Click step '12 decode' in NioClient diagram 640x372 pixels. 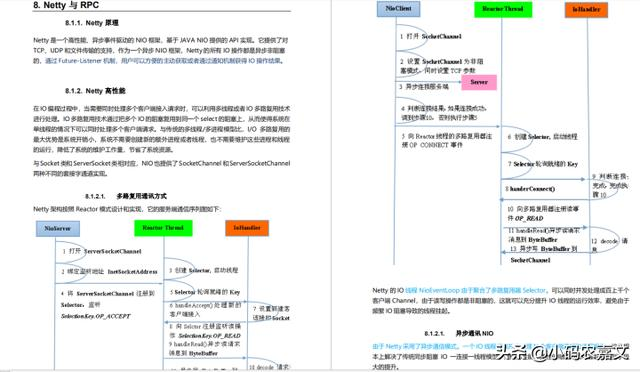coord(609,245)
